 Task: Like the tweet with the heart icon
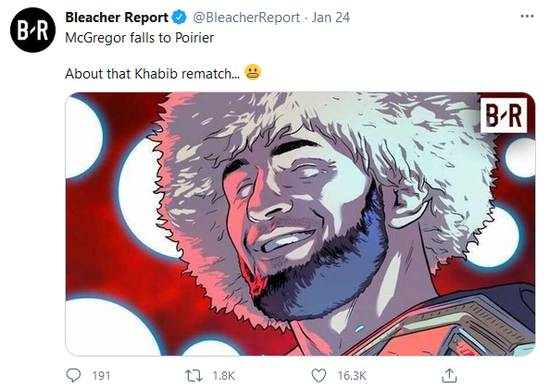pyautogui.click(x=318, y=376)
